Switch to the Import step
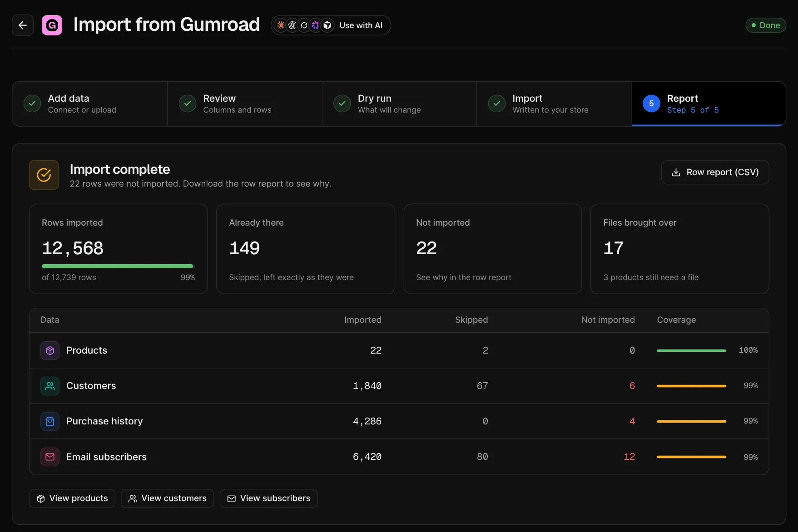The height and width of the screenshot is (532, 798). point(554,104)
